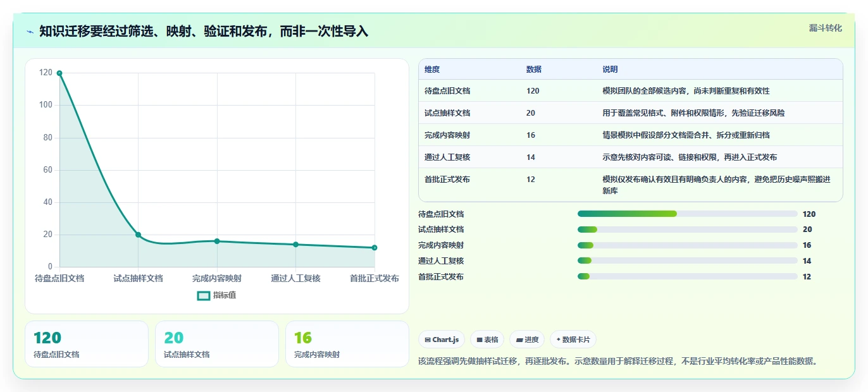Click the 试点抽样文档 progress bar
This screenshot has width=868, height=392.
pos(688,230)
